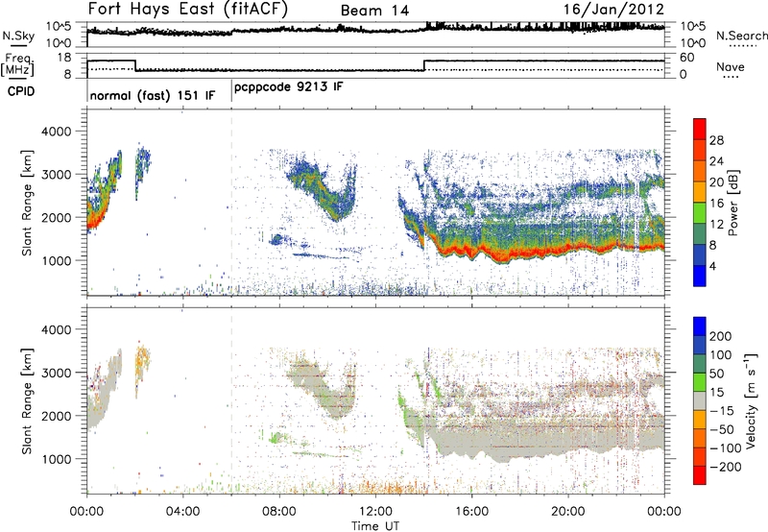The height and width of the screenshot is (532, 768).
Task: Click the "3000" tick of the velocity panel
Action: 56,373
